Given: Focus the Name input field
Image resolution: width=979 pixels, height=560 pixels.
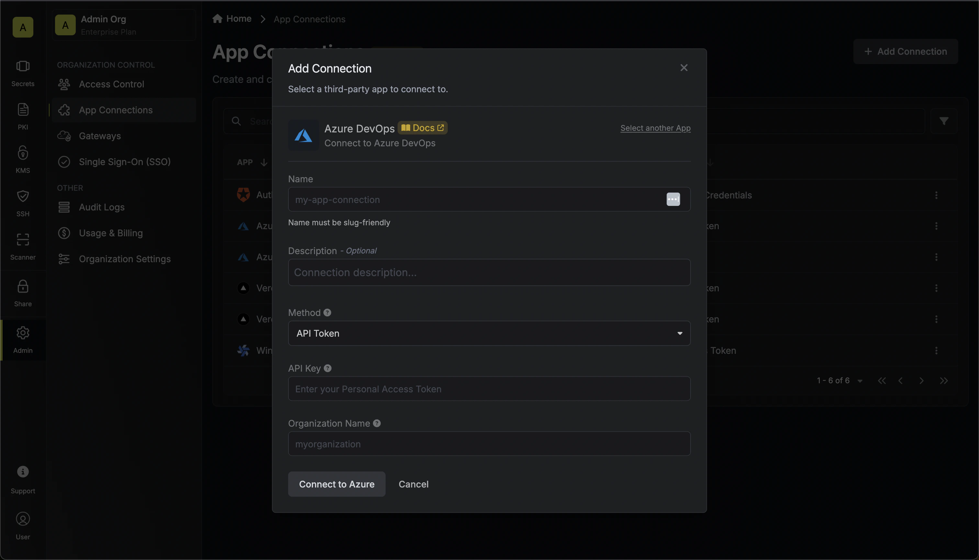Looking at the screenshot, I should pos(489,199).
